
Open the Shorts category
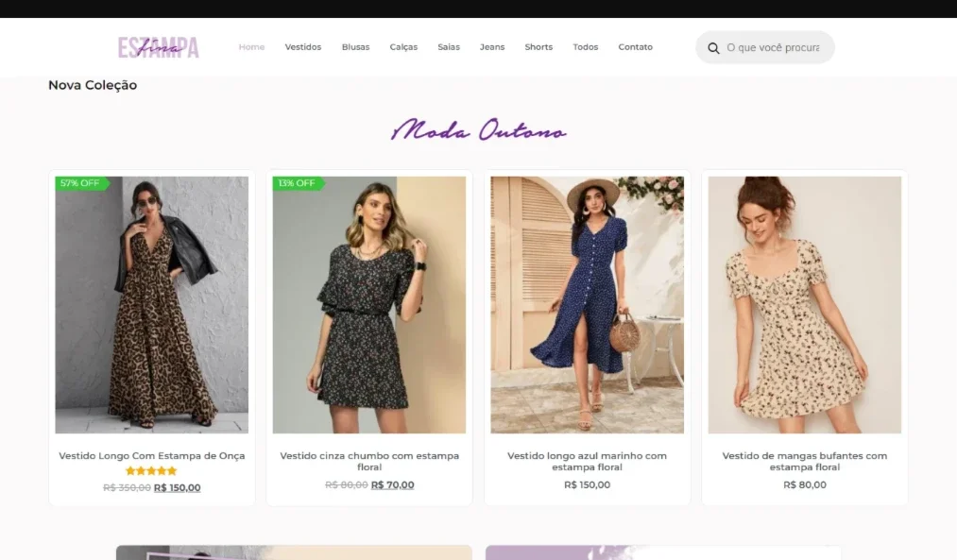tap(538, 47)
